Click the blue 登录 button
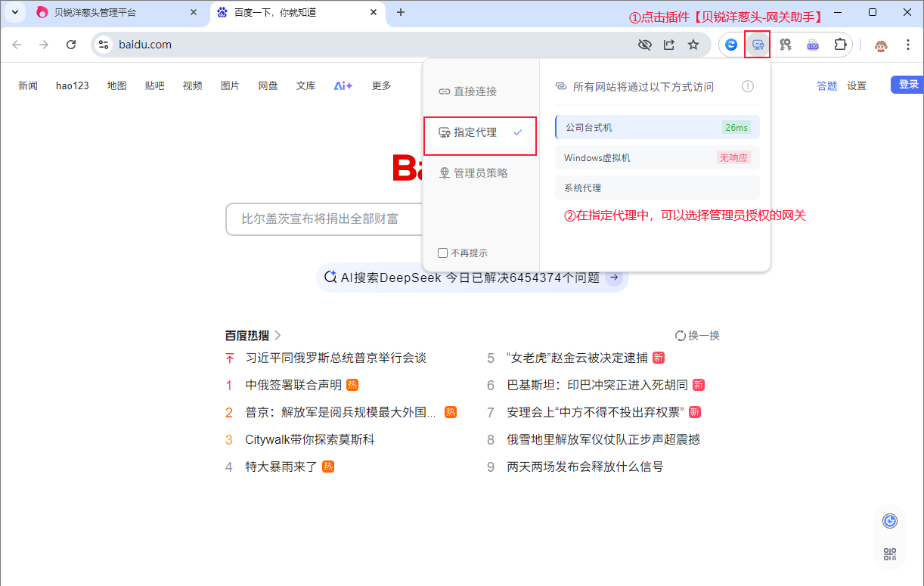The image size is (924, 586). tap(907, 85)
